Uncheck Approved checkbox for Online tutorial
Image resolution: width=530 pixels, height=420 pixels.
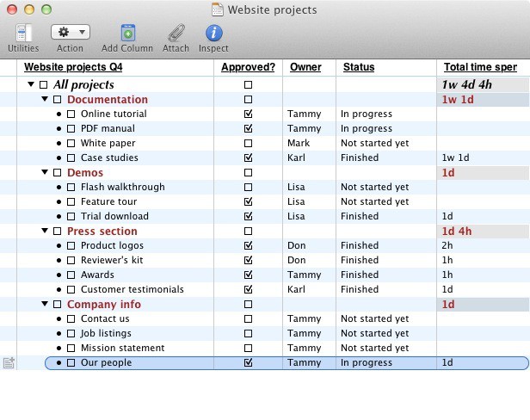pyautogui.click(x=248, y=114)
